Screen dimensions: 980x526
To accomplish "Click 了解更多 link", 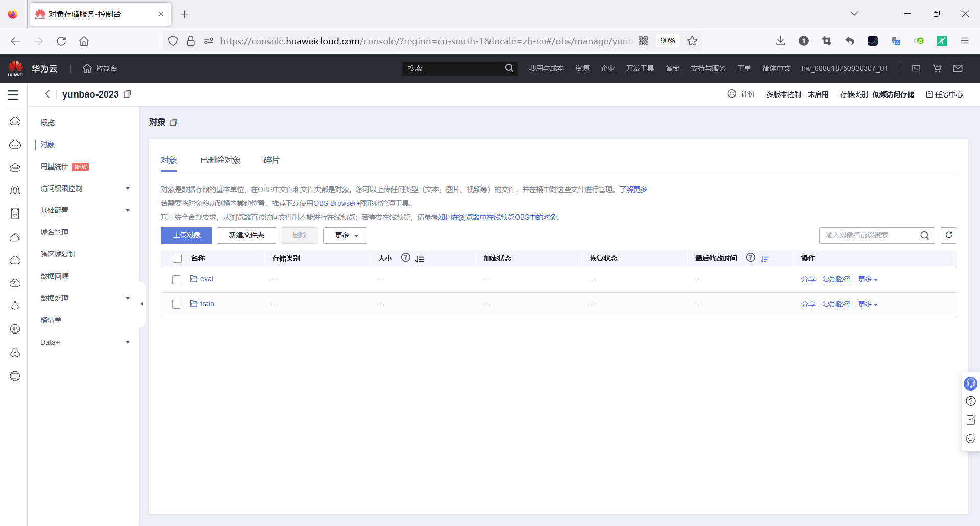I will coord(633,189).
